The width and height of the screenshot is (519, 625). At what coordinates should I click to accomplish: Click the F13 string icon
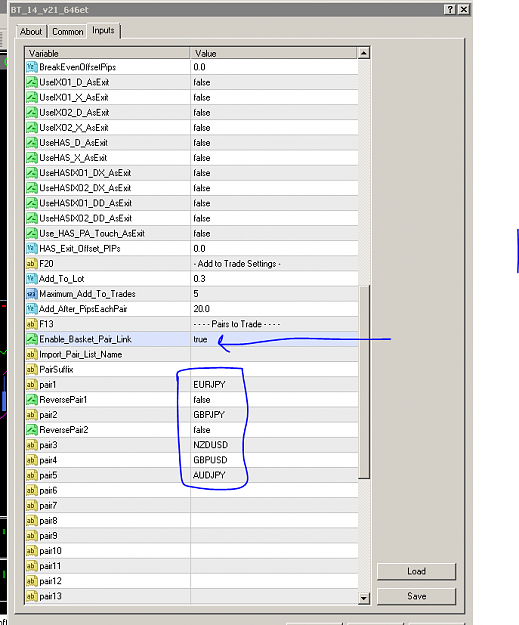[31, 324]
